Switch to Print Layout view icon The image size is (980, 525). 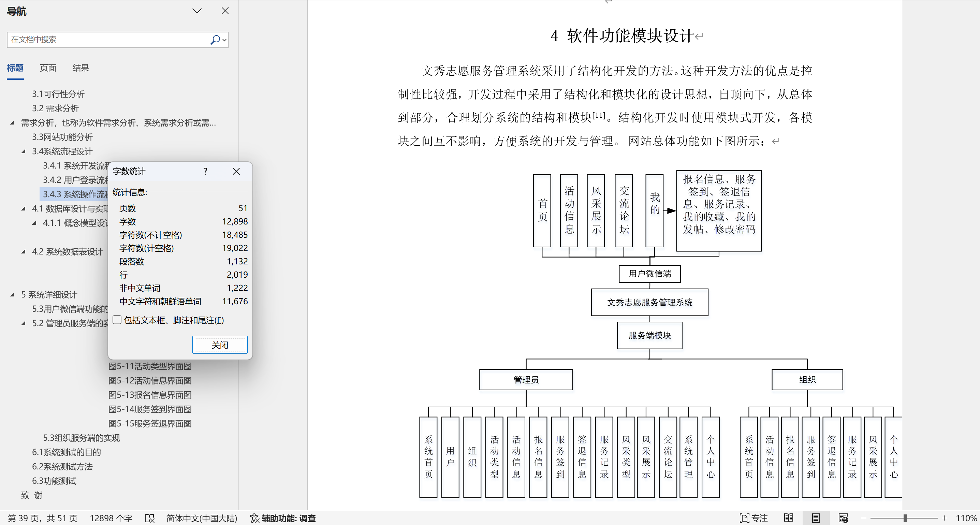(x=816, y=518)
